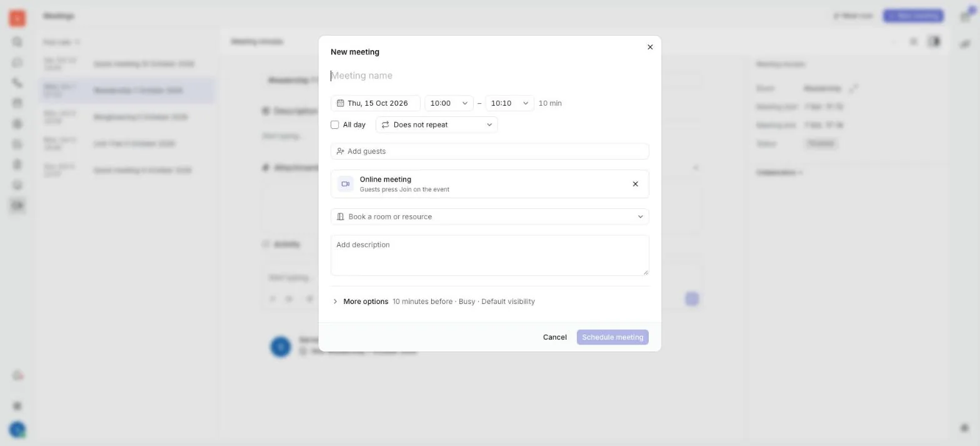
Task: Open the 10:10 end time dropdown
Action: (x=509, y=103)
